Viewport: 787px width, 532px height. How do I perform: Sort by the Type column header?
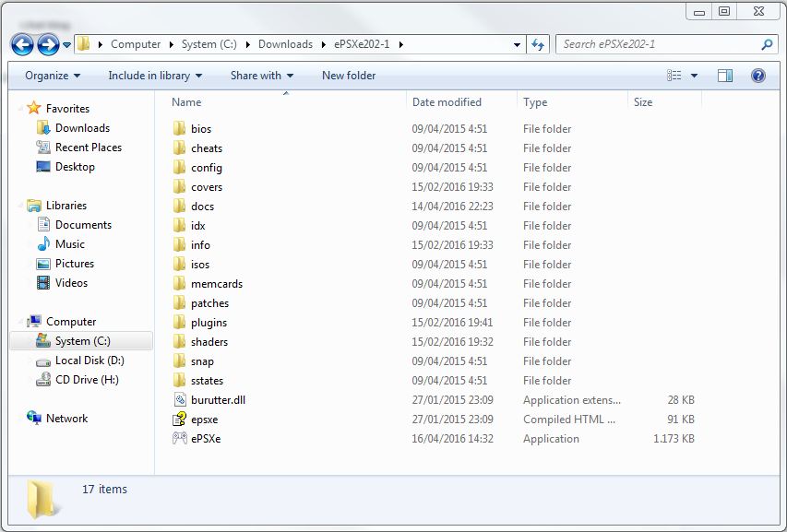click(535, 102)
